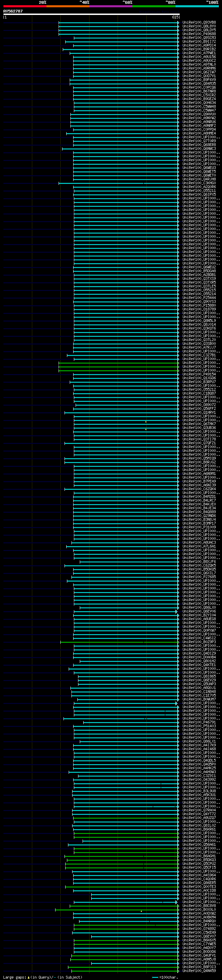
Task: Select hit label UniRef100_Q4RJH8
Action: point(199,179)
